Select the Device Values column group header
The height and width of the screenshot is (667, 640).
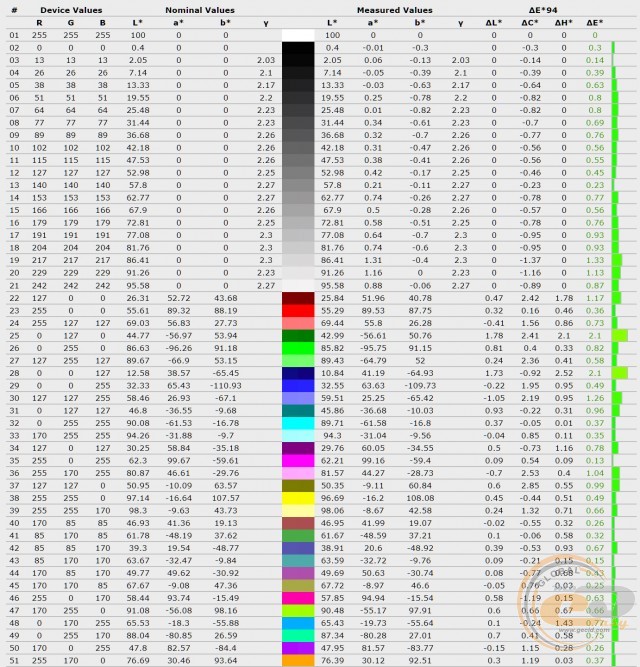71,10
